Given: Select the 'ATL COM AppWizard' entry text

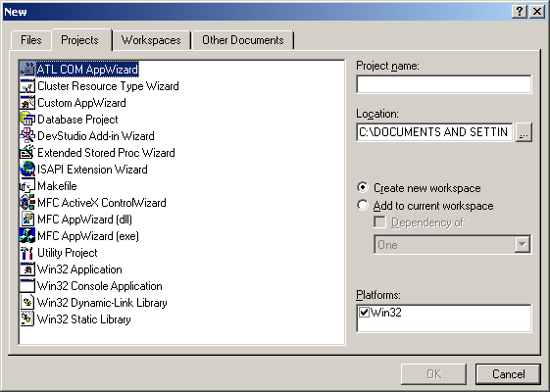Looking at the screenshot, I should click(x=87, y=69).
